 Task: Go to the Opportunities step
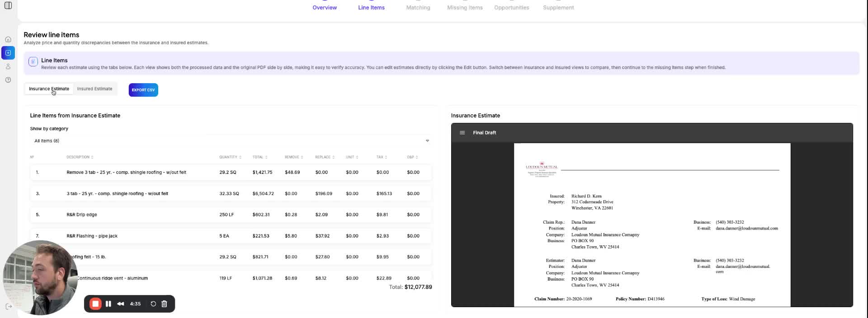tap(511, 8)
